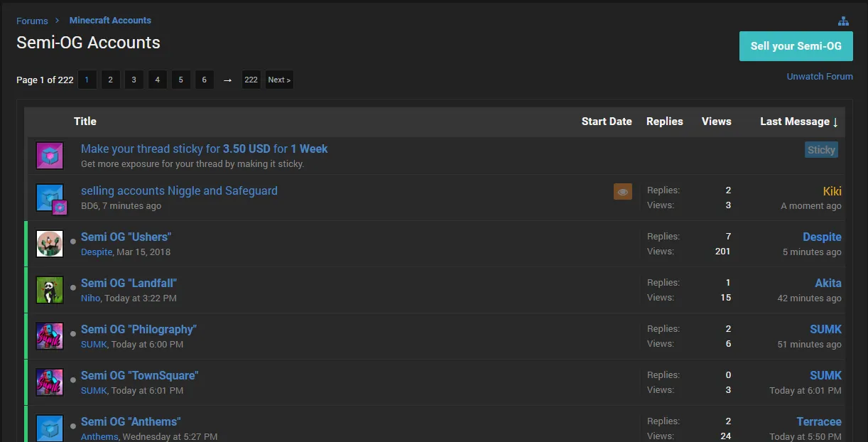This screenshot has width=868, height=442.
Task: Open SUMK avatar on TownSquare thread
Action: (50, 382)
